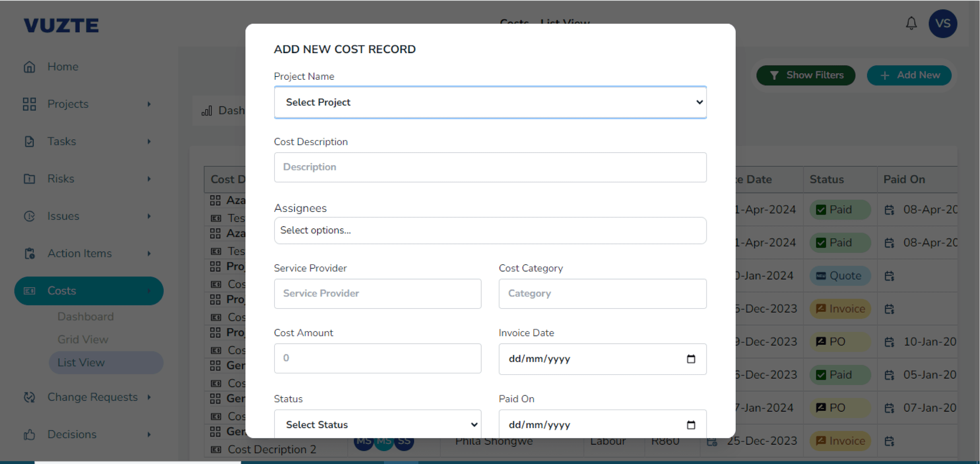Click the Decisions thumbs-up icon

[30, 434]
